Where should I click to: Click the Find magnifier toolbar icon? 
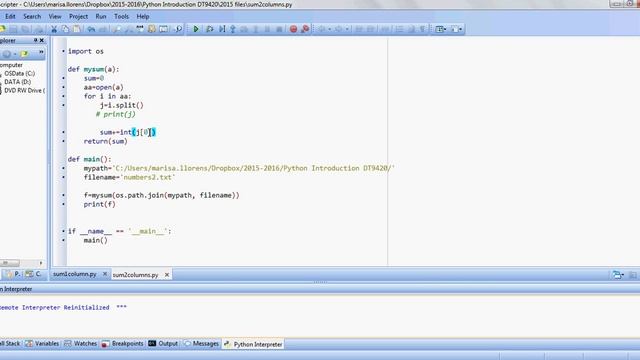point(117,29)
